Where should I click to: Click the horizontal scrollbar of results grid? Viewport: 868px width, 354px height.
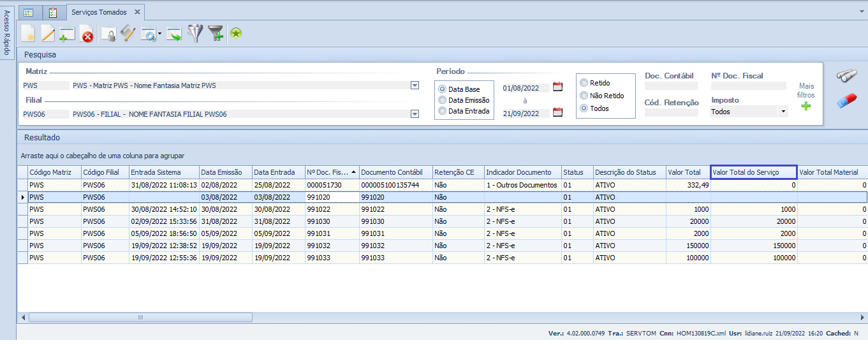point(140,317)
